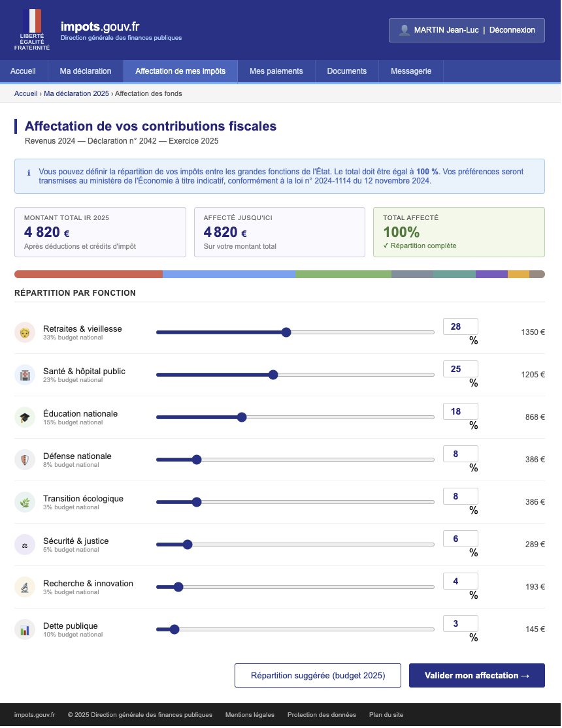This screenshot has width=562, height=728.
Task: Click the Éducation percentage field showing 18
Action: point(461,412)
